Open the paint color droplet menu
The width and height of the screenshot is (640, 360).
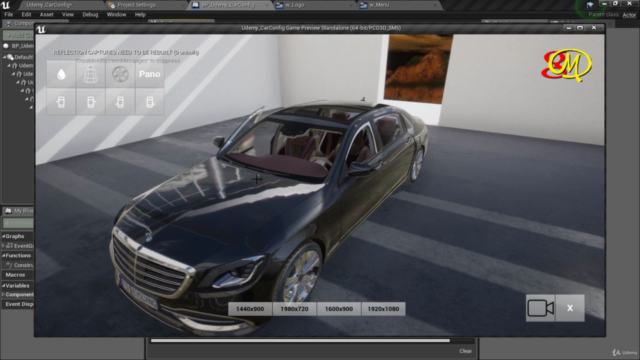pyautogui.click(x=61, y=74)
